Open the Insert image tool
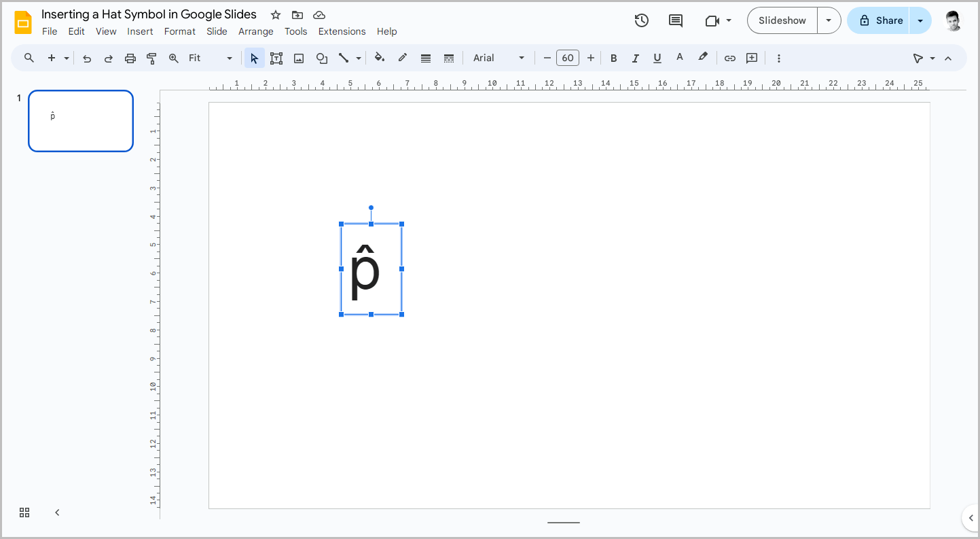 pos(299,58)
